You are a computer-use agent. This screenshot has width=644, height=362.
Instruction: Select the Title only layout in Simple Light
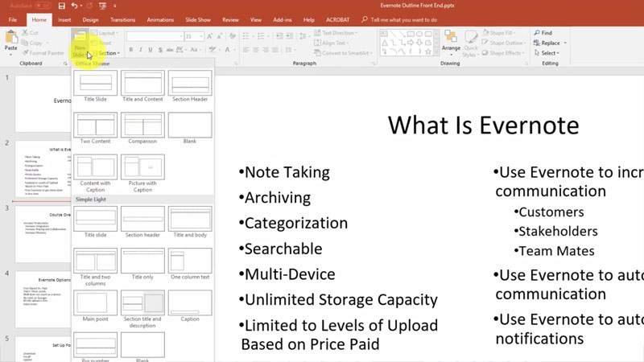tap(142, 261)
